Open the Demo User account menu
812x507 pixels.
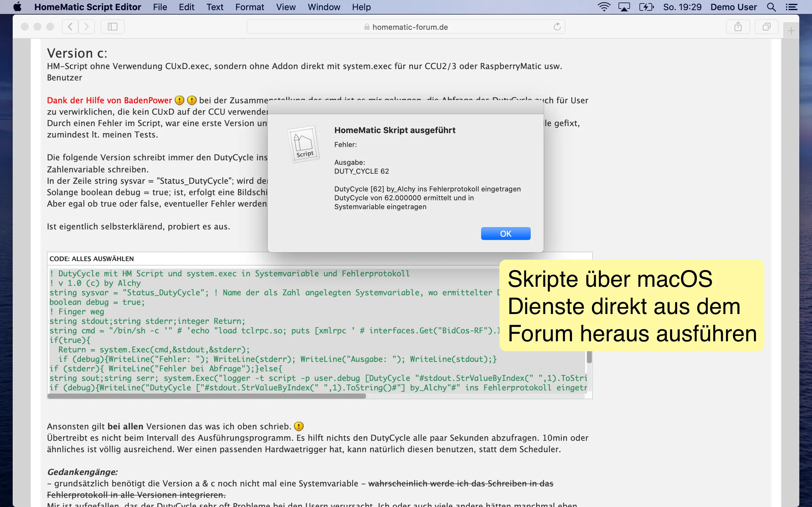tap(733, 7)
